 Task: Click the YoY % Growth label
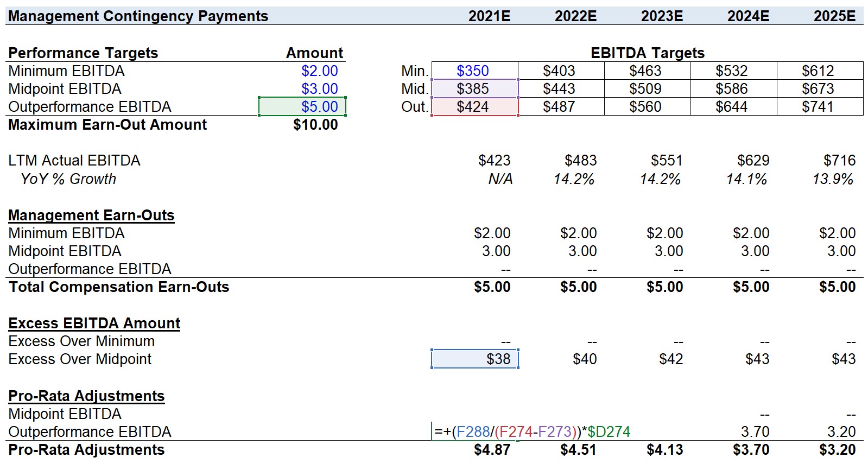68,179
